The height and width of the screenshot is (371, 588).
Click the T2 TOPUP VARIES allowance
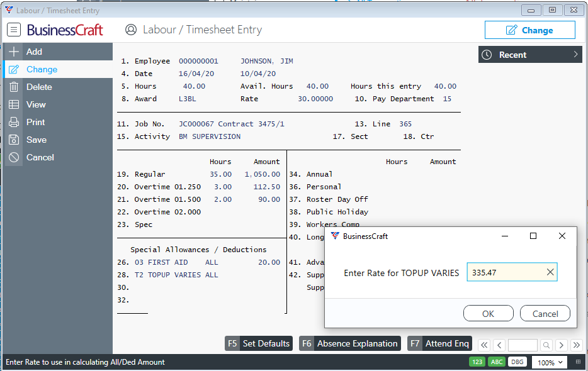pyautogui.click(x=176, y=275)
